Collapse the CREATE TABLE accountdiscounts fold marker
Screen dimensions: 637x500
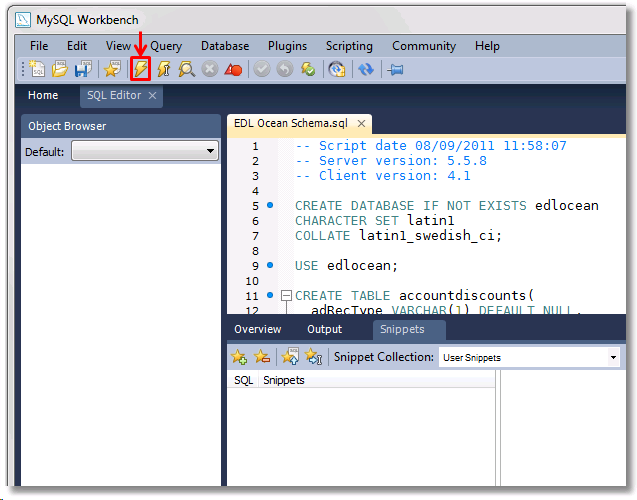pyautogui.click(x=286, y=295)
